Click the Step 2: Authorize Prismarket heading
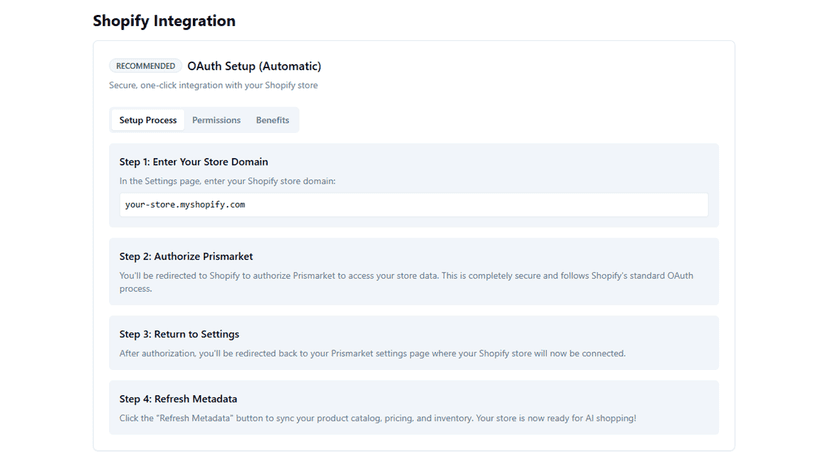 click(186, 256)
